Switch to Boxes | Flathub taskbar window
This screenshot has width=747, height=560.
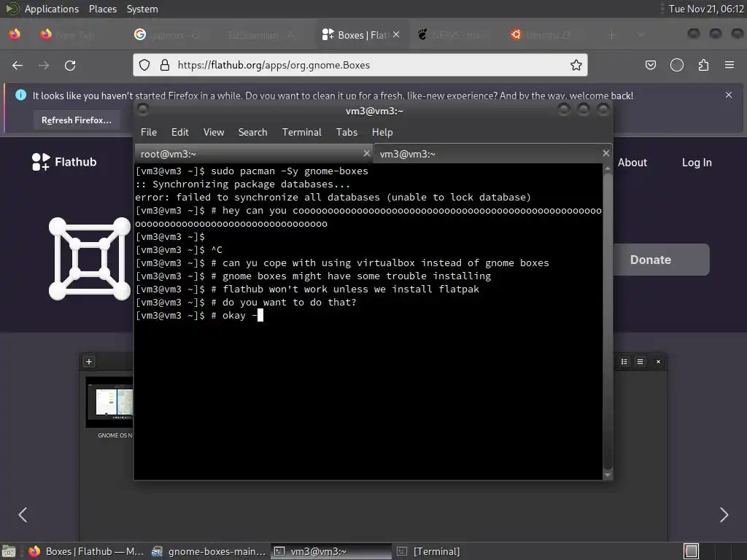[86, 551]
